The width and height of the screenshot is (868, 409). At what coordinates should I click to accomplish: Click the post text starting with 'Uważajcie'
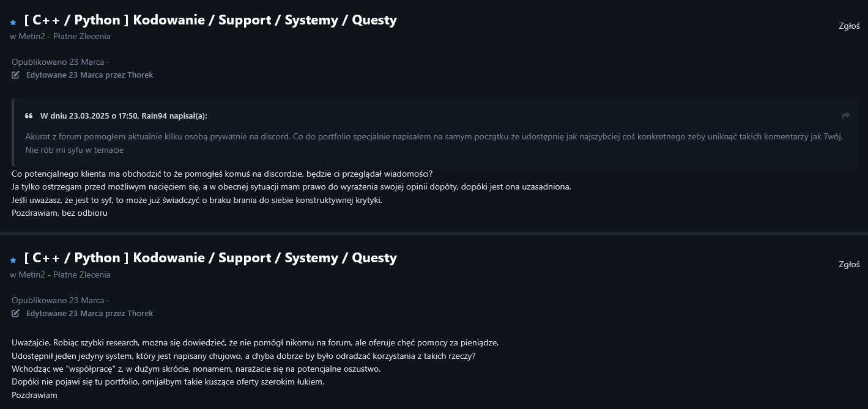tap(255, 342)
